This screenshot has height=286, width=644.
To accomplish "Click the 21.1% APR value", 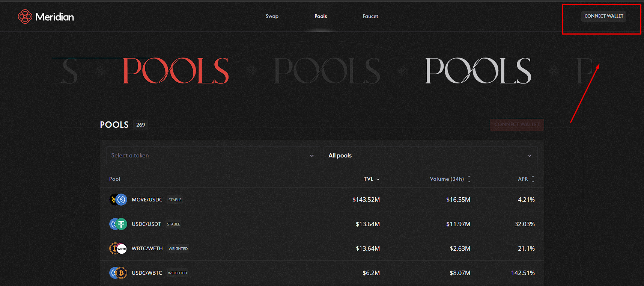I will click(526, 248).
